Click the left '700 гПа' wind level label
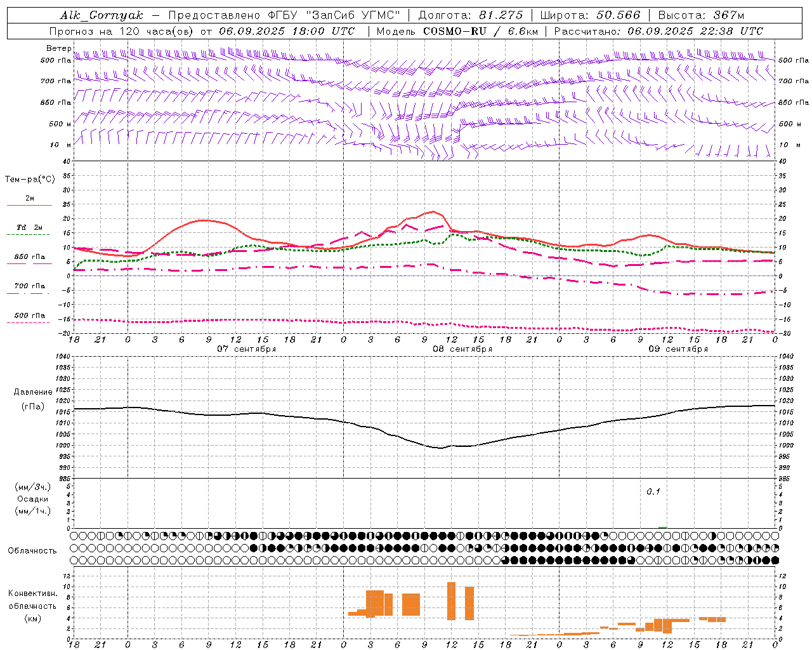Image resolution: width=812 pixels, height=650 pixels. tap(56, 81)
